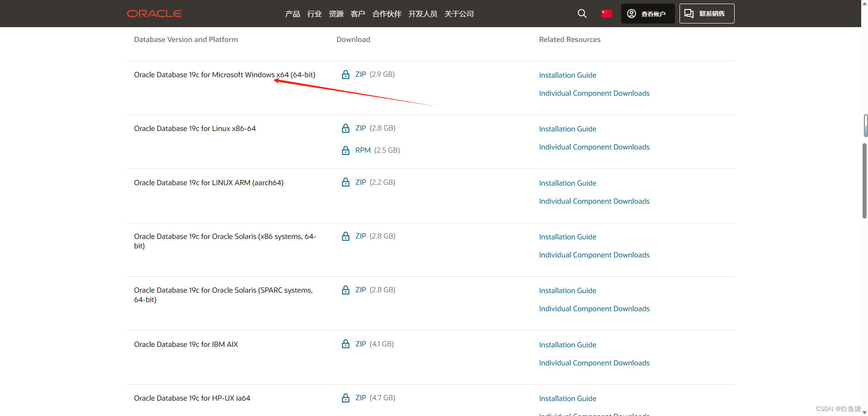Image resolution: width=868 pixels, height=416 pixels.
Task: Open Individual Component Downloads for IBM AIX
Action: click(594, 363)
